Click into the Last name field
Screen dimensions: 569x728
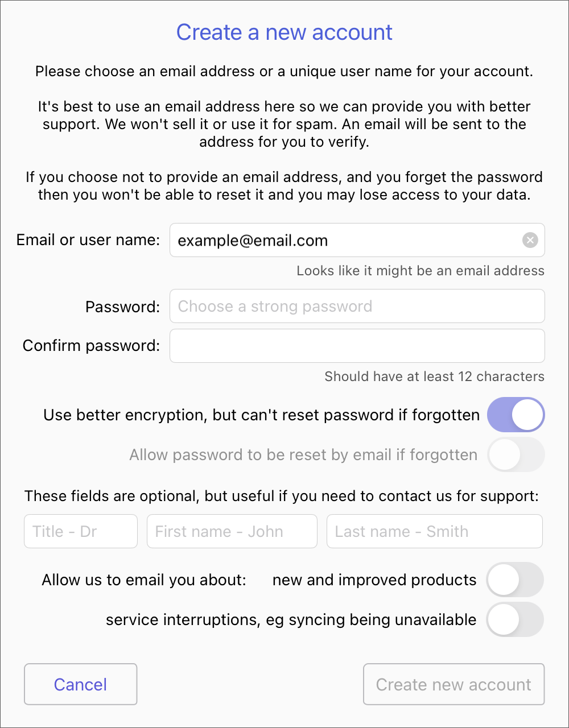pos(434,532)
